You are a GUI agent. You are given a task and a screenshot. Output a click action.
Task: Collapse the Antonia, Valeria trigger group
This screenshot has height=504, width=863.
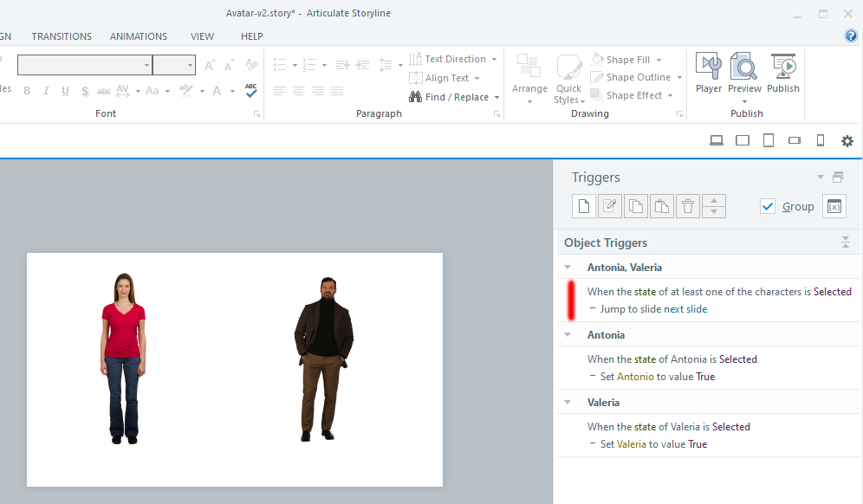[x=568, y=268]
